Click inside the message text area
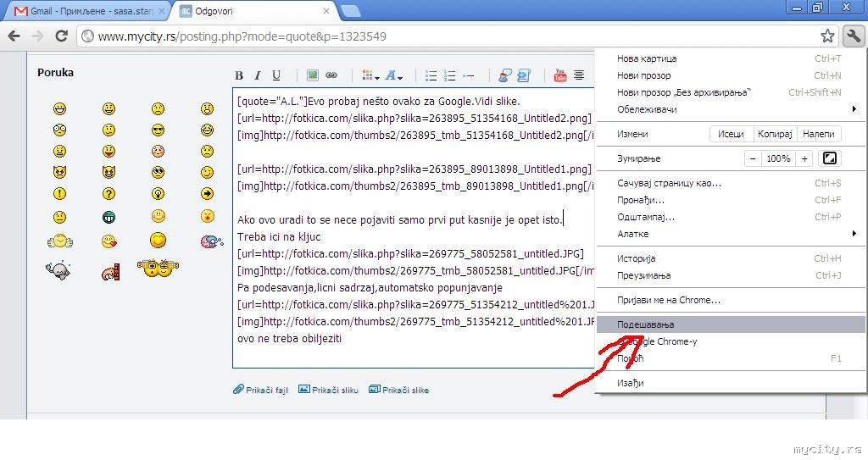 (x=413, y=227)
